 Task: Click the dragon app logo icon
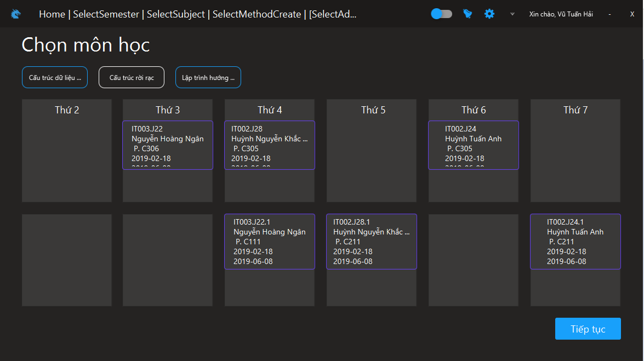(15, 14)
